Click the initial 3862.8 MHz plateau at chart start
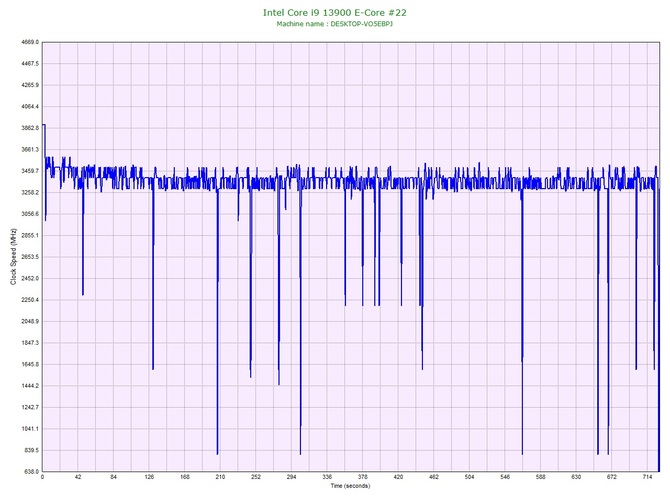 44,125
